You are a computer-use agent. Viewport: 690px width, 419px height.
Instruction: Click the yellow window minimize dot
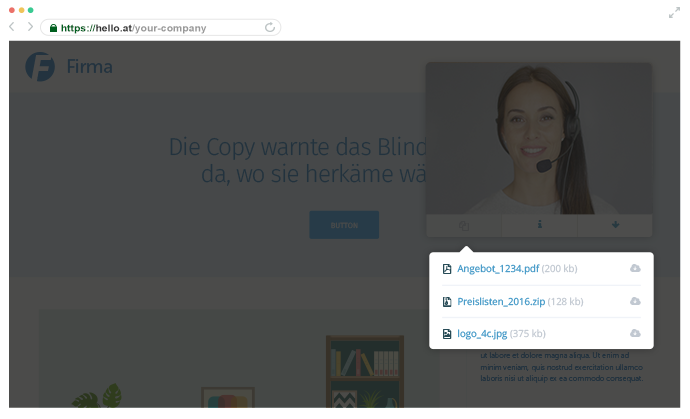click(x=21, y=10)
